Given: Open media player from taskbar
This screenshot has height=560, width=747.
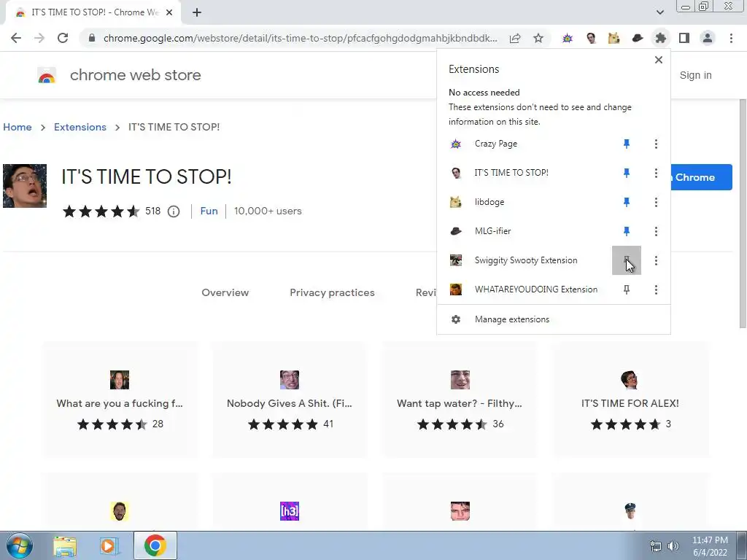Looking at the screenshot, I should point(108,545).
